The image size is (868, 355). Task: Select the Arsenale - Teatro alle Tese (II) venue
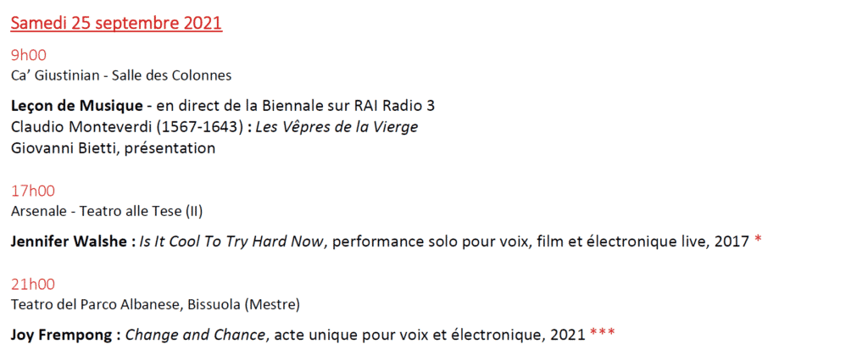click(x=107, y=211)
